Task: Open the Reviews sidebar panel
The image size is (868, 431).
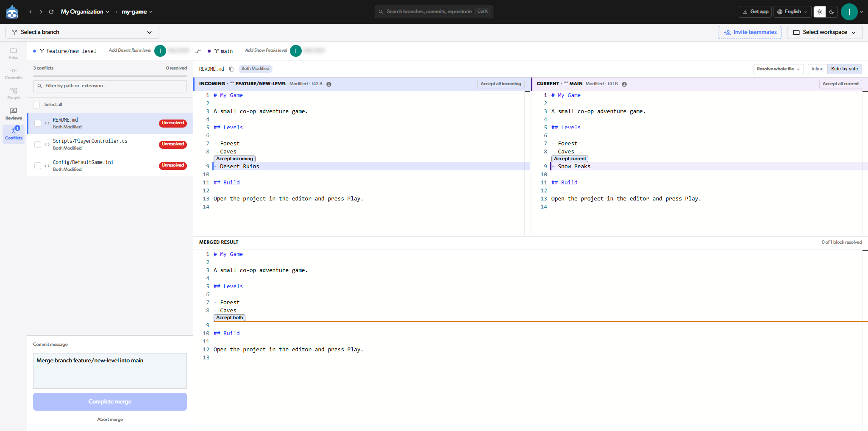Action: [x=14, y=114]
